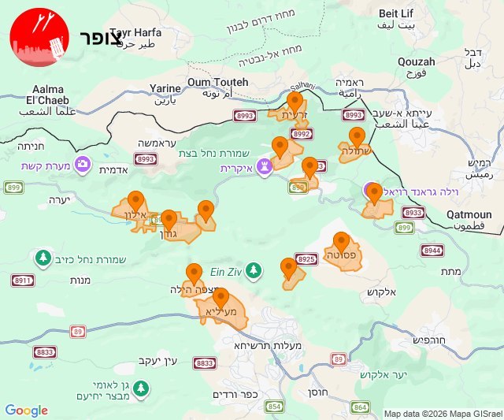Select the purple castle icon at איקרית

pyautogui.click(x=265, y=167)
